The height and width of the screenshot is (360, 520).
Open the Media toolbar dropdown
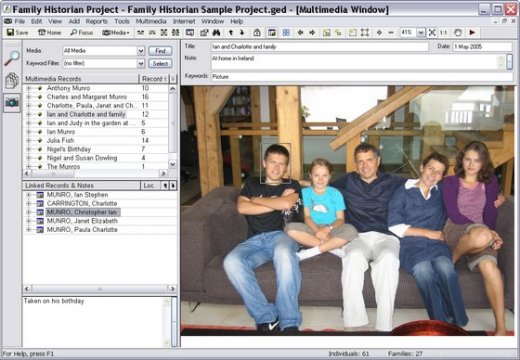pyautogui.click(x=116, y=32)
